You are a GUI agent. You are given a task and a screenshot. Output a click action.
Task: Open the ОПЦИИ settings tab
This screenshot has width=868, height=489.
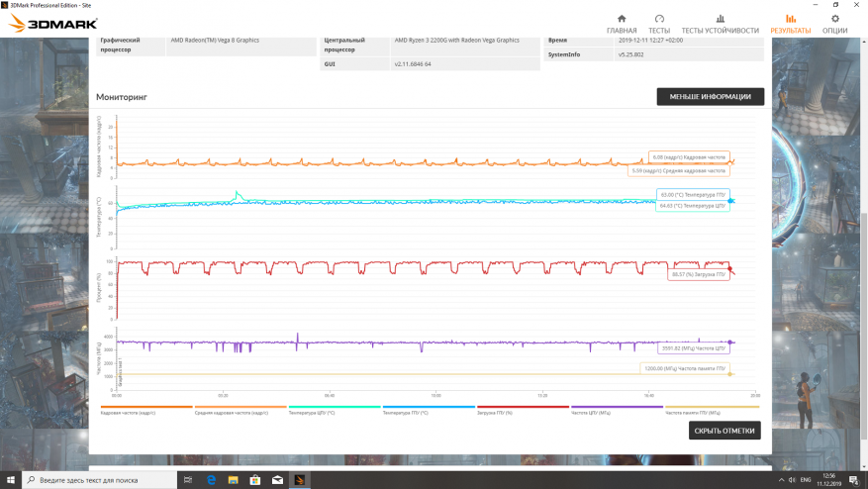pos(834,25)
